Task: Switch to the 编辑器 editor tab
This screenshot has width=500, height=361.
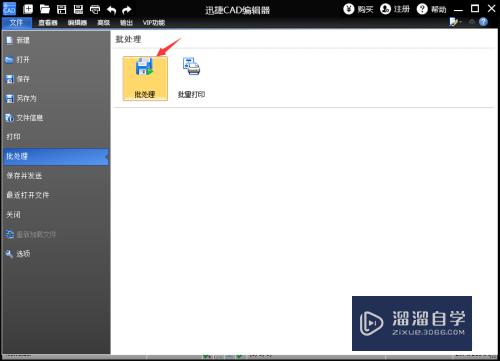Action: coord(77,23)
